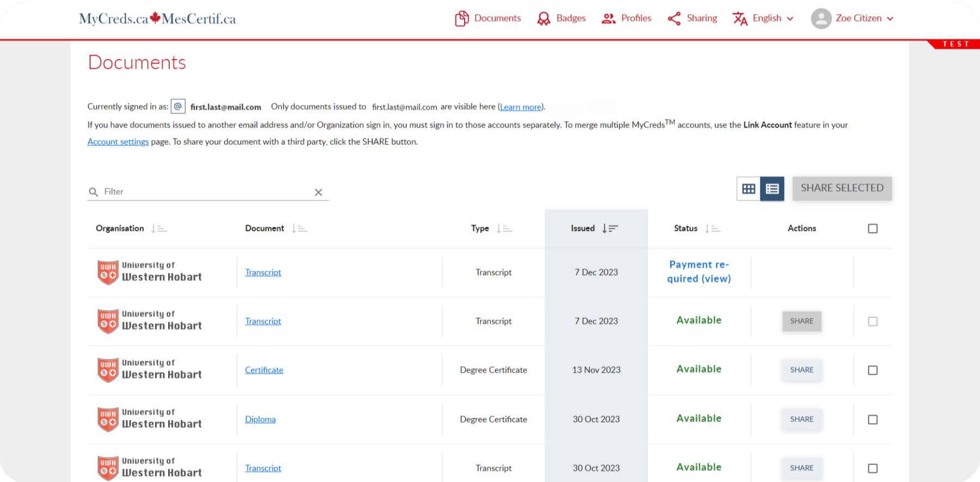This screenshot has width=980, height=482.
Task: Click the Filter magnifier icon
Action: tap(93, 192)
